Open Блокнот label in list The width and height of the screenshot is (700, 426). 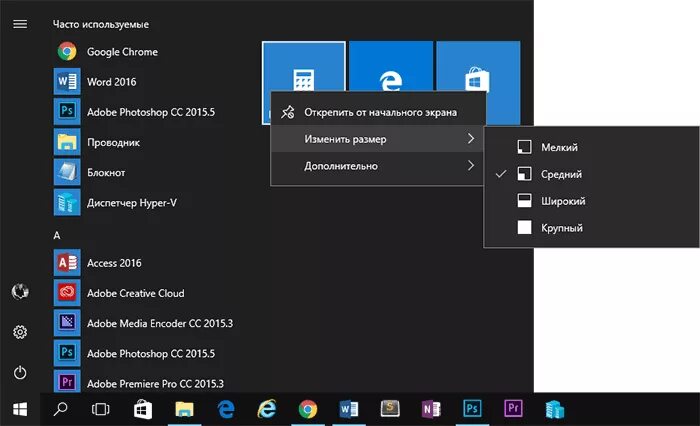point(106,172)
